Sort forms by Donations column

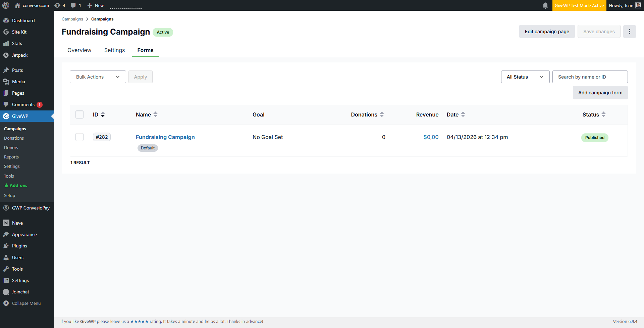[x=382, y=114]
